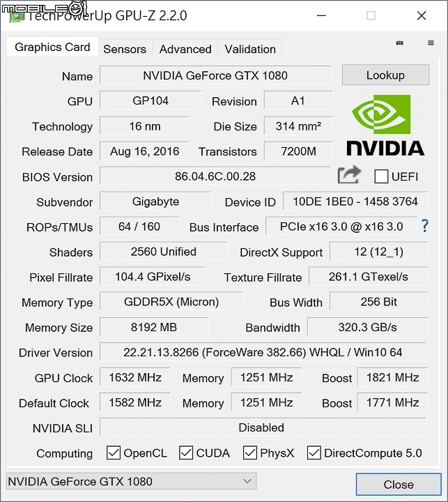Click the Bus Width field 256 Bit
Screen dimensions: 448x502
point(378,302)
